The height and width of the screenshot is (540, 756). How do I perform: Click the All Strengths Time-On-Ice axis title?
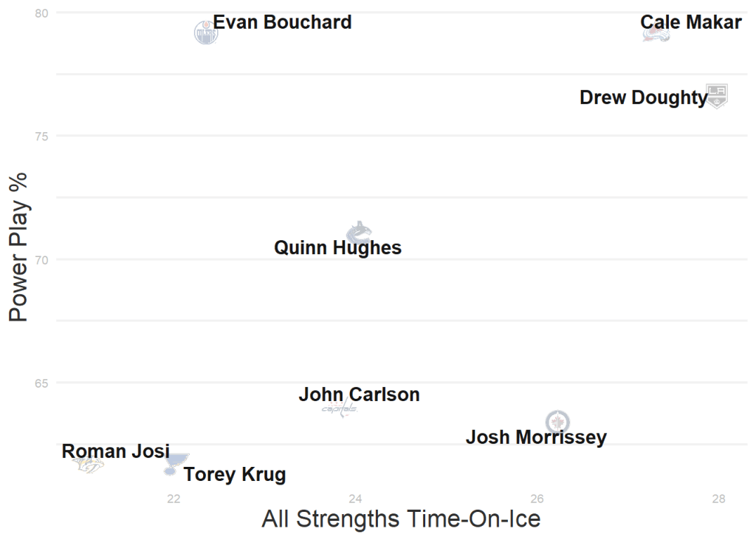tap(401, 519)
